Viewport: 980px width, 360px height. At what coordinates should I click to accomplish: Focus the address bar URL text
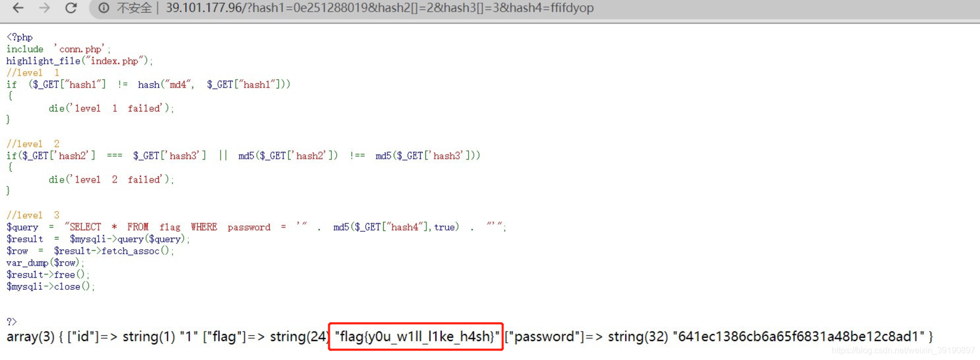click(379, 8)
